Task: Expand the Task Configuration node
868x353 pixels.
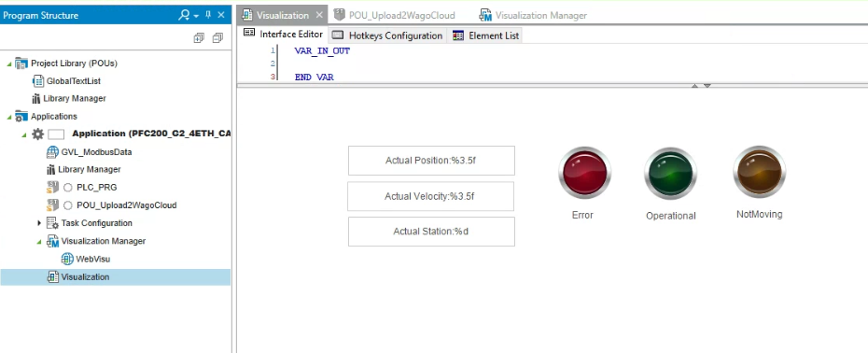Action: click(x=39, y=223)
